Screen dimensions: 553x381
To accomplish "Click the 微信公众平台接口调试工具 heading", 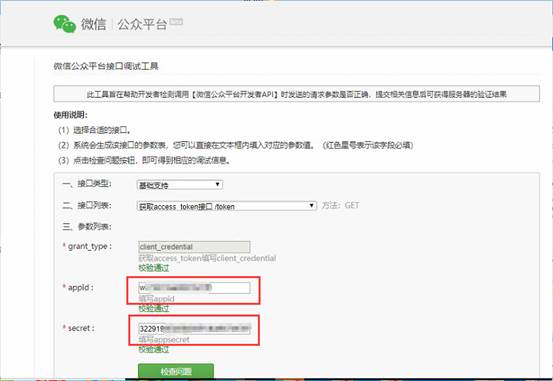I will pyautogui.click(x=106, y=66).
